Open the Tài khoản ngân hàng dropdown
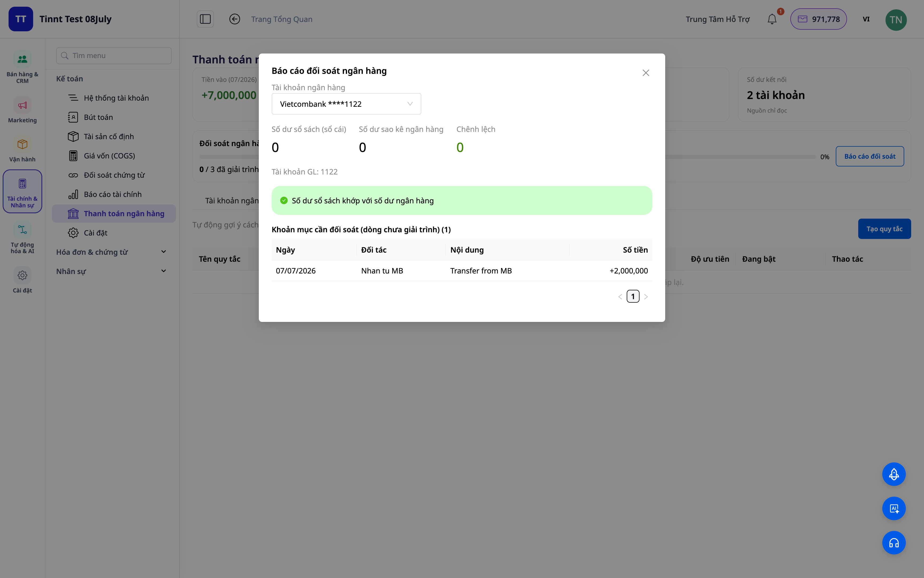The height and width of the screenshot is (578, 924). point(346,104)
